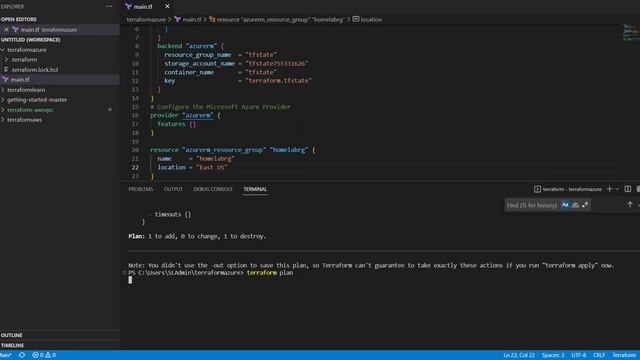Viewport: 640px width, 360px height.
Task: Click "tfstate755331626" storage account value
Action: [277, 63]
